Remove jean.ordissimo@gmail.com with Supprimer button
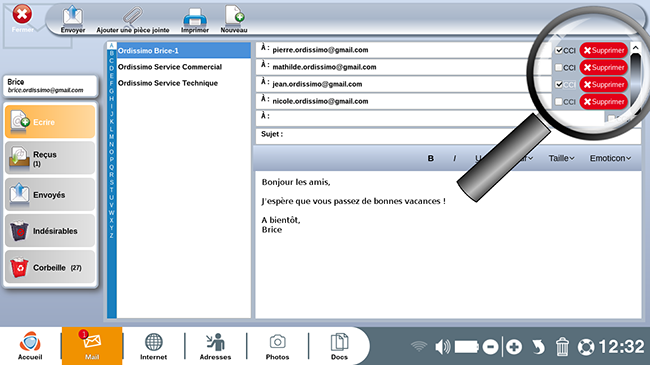Screen dimensions: 650x365 pos(604,85)
